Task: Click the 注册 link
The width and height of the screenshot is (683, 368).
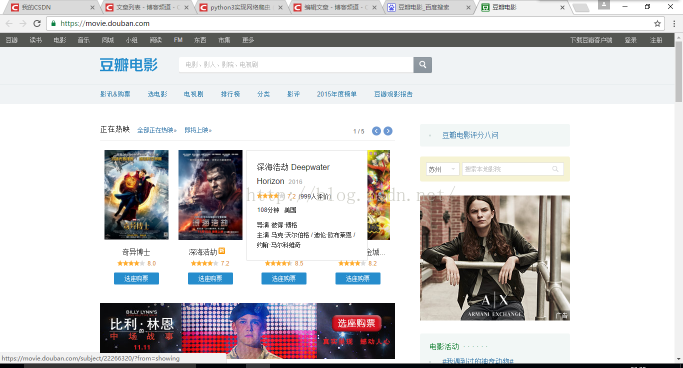Action: (656, 40)
